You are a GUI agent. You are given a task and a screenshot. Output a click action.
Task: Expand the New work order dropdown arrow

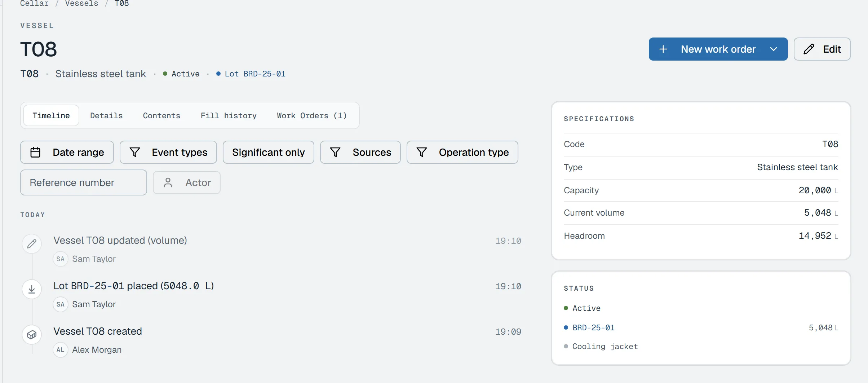coord(774,49)
